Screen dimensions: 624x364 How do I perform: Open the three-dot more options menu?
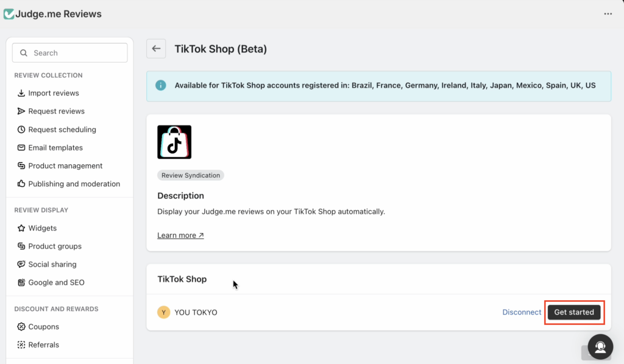tap(608, 14)
